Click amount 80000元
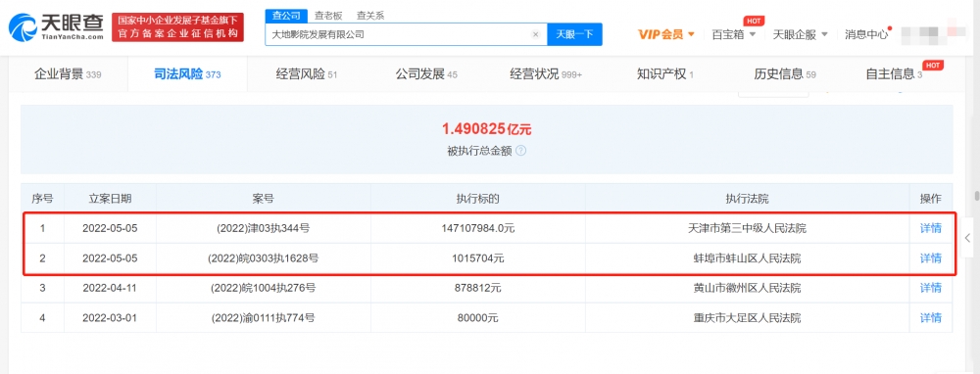The image size is (980, 374). (477, 318)
